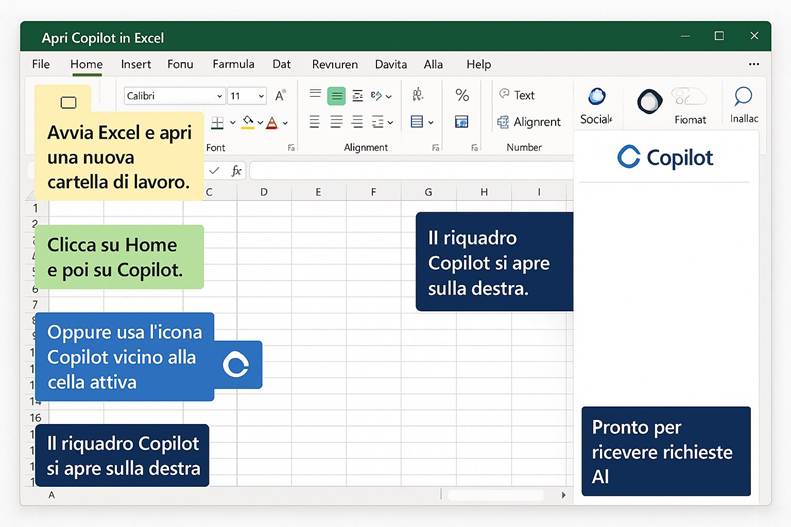Screen dimensions: 791x527
Task: Click the indent icon in Alignment group
Action: [377, 122]
